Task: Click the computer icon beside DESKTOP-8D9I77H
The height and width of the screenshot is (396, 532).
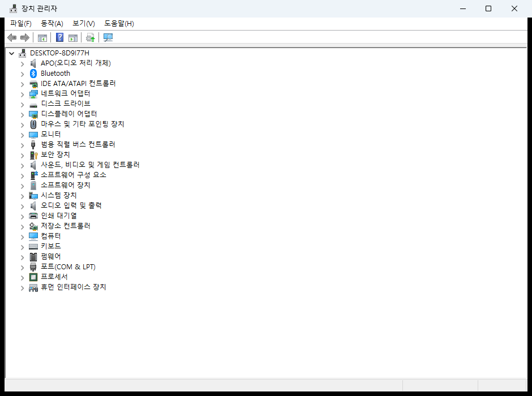Action: [23, 53]
